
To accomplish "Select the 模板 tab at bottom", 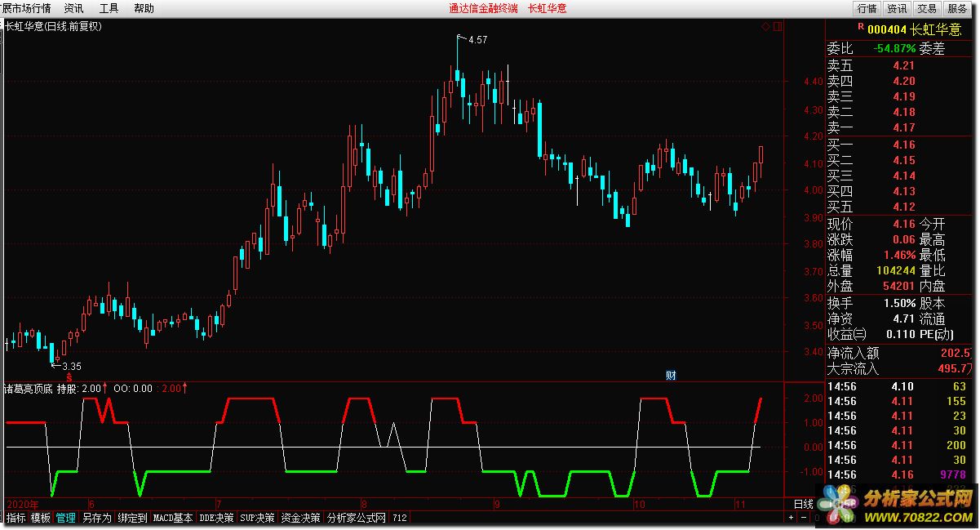I will 41,518.
